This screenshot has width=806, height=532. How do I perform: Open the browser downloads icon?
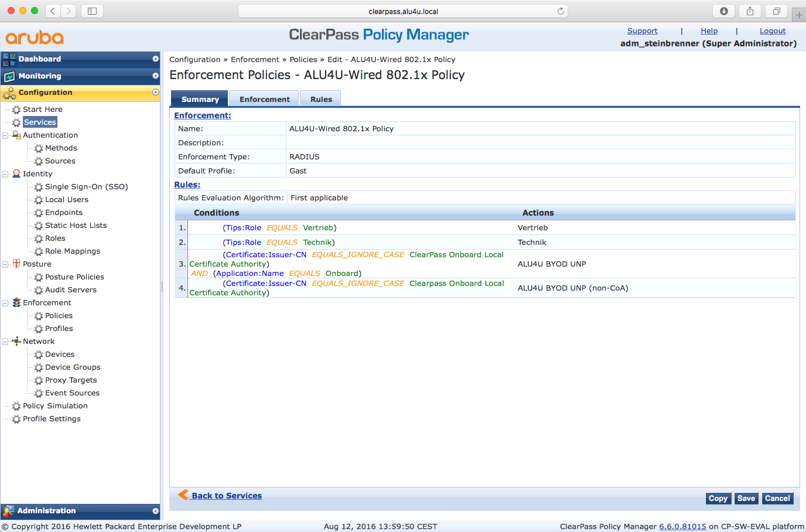[x=724, y=11]
